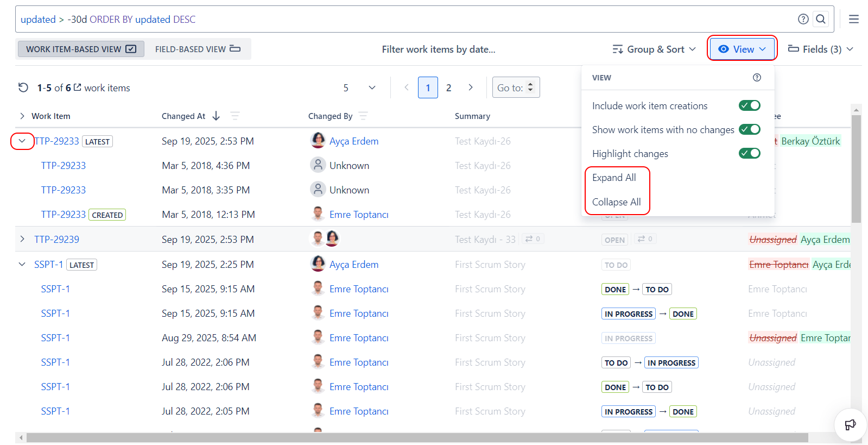Open the Group & Sort dropdown
The height and width of the screenshot is (445, 868).
coord(654,49)
